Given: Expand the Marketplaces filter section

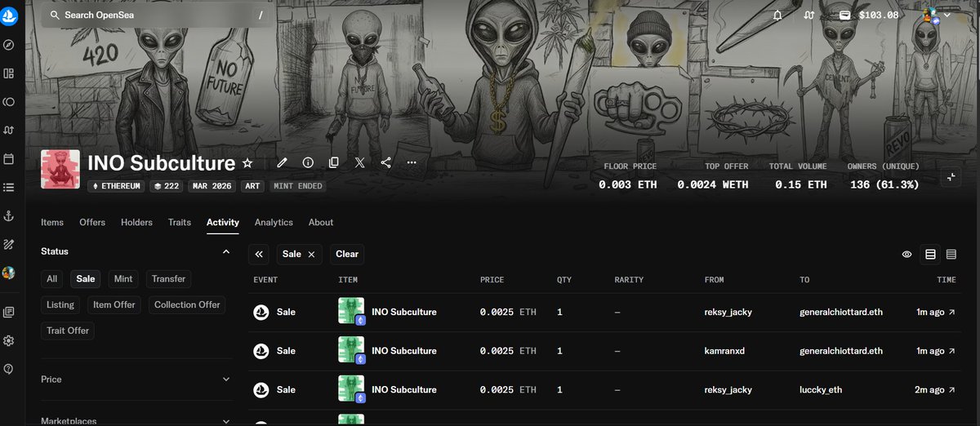Looking at the screenshot, I should coord(226,421).
